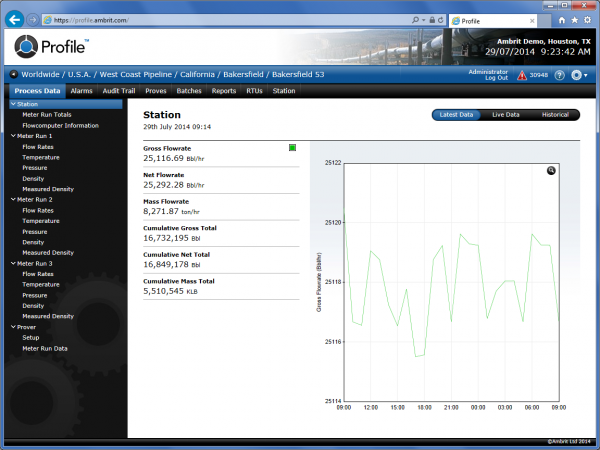Image resolution: width=600 pixels, height=450 pixels.
Task: Open the Reports tab
Action: pyautogui.click(x=224, y=91)
